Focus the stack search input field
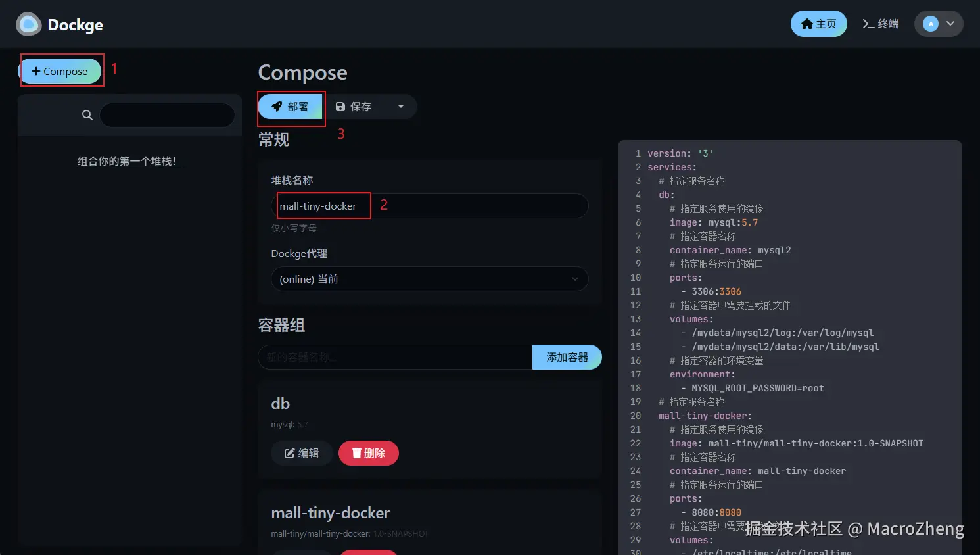The height and width of the screenshot is (555, 980). pyautogui.click(x=167, y=115)
